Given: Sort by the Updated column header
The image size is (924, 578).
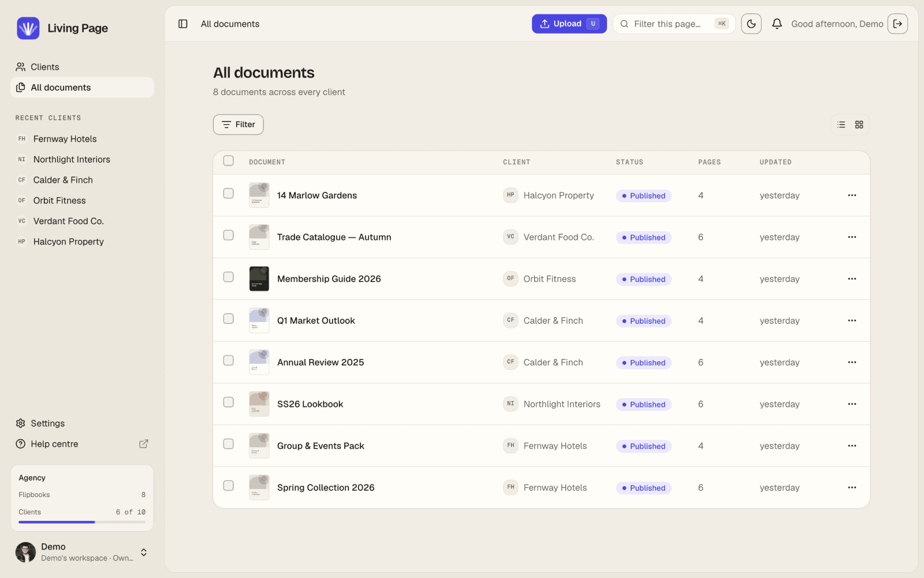Looking at the screenshot, I should 776,162.
